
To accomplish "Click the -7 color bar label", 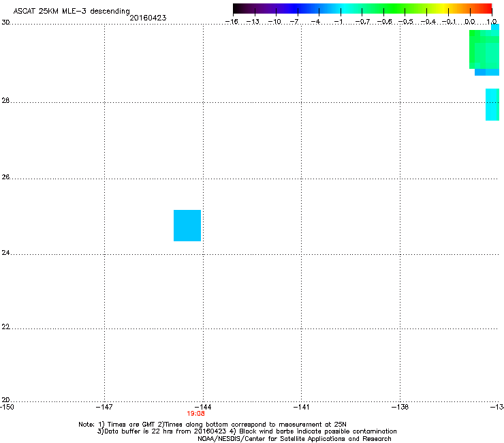I will click(294, 22).
